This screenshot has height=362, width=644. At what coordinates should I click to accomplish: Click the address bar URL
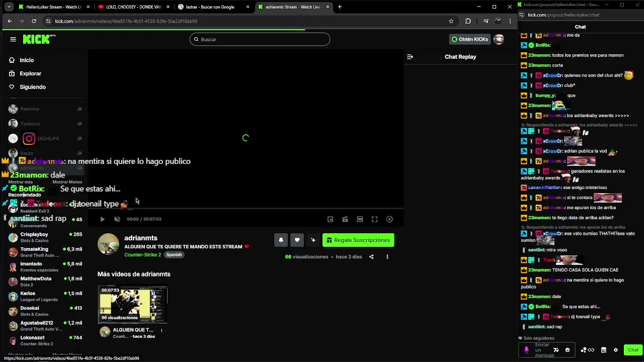[126, 21]
